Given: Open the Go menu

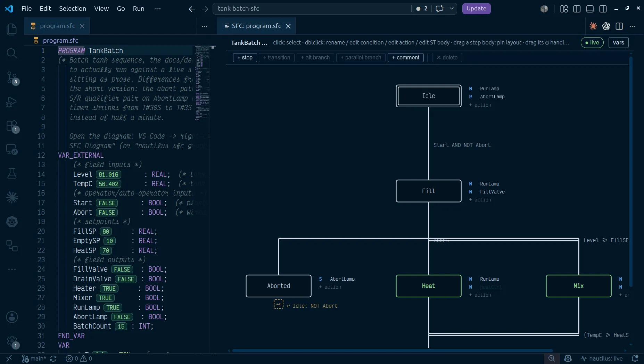Looking at the screenshot, I should tap(121, 9).
